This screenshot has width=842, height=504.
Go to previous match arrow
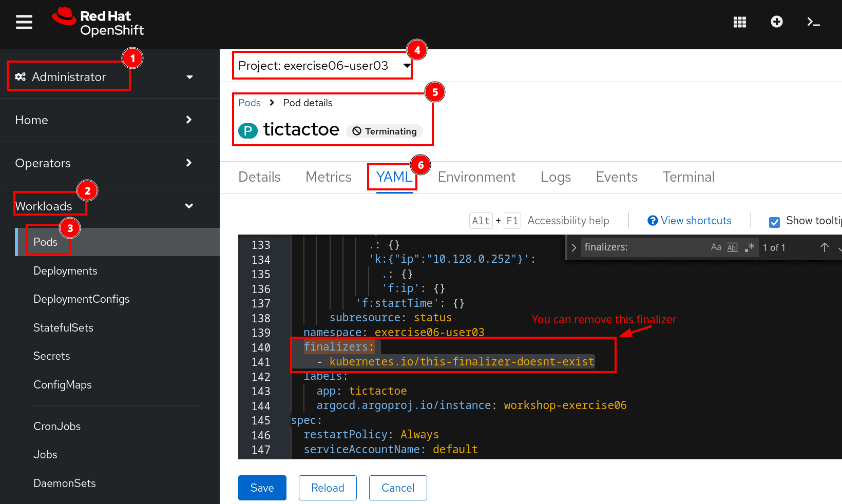824,247
